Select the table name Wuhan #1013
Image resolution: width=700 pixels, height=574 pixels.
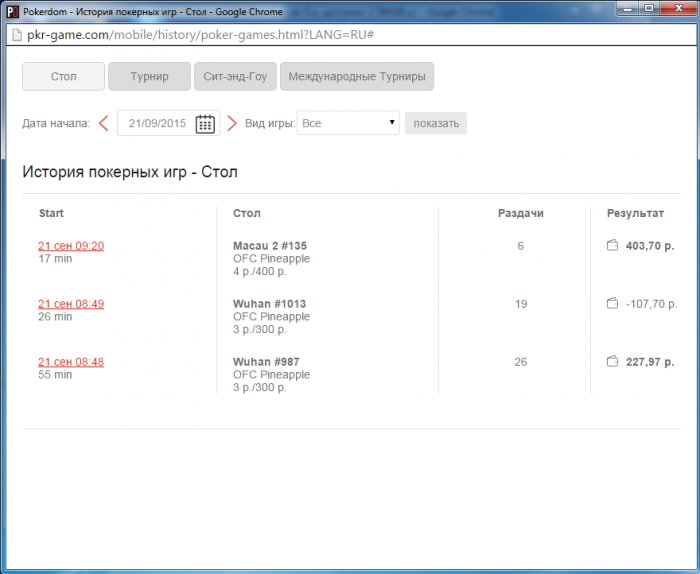coord(269,304)
